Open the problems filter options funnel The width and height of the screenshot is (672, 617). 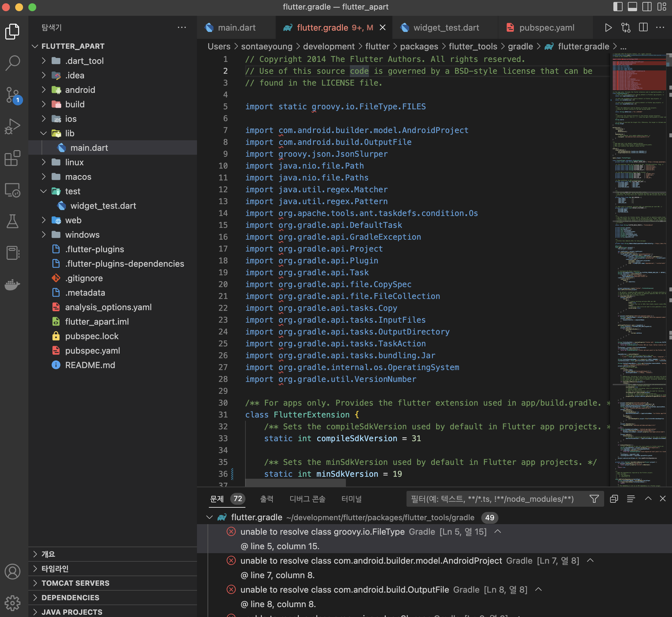pyautogui.click(x=594, y=499)
